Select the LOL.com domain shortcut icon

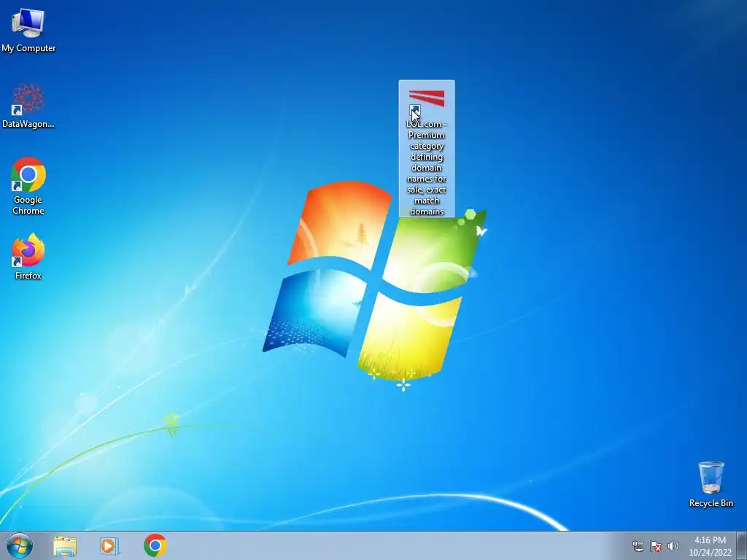(426, 149)
